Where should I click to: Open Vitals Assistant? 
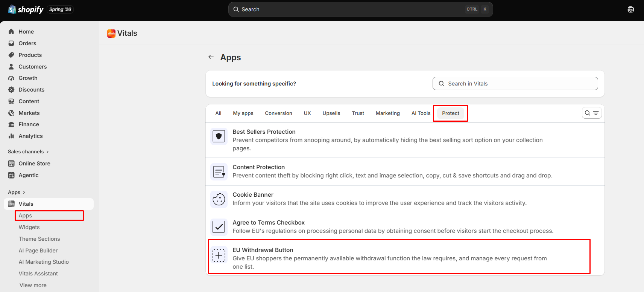(x=38, y=274)
